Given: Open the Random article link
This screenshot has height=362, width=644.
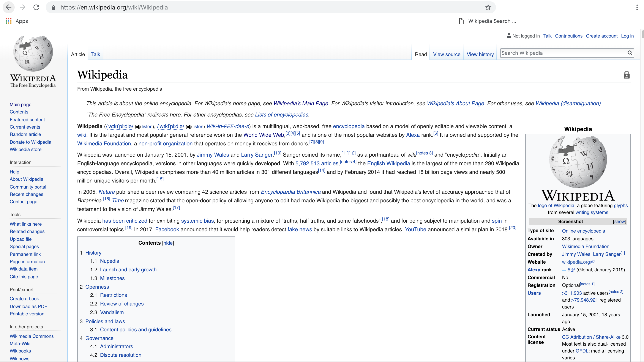Looking at the screenshot, I should [25, 134].
